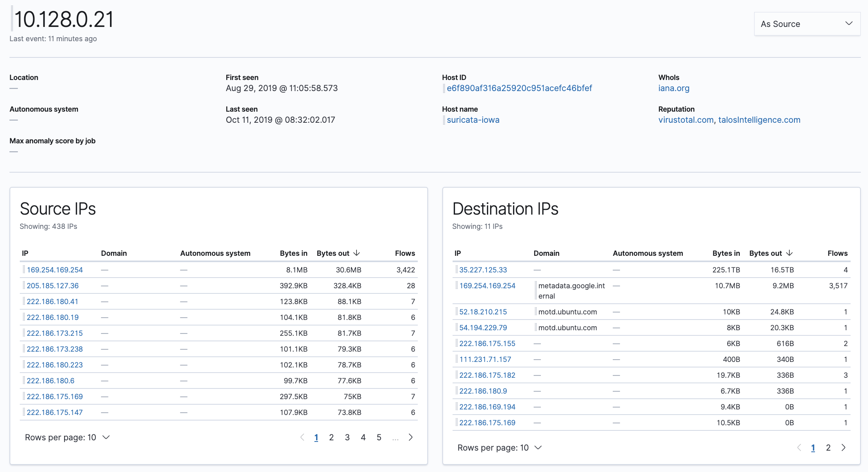Go to page 5 of Source IPs
Image resolution: width=868 pixels, height=472 pixels.
tap(379, 437)
